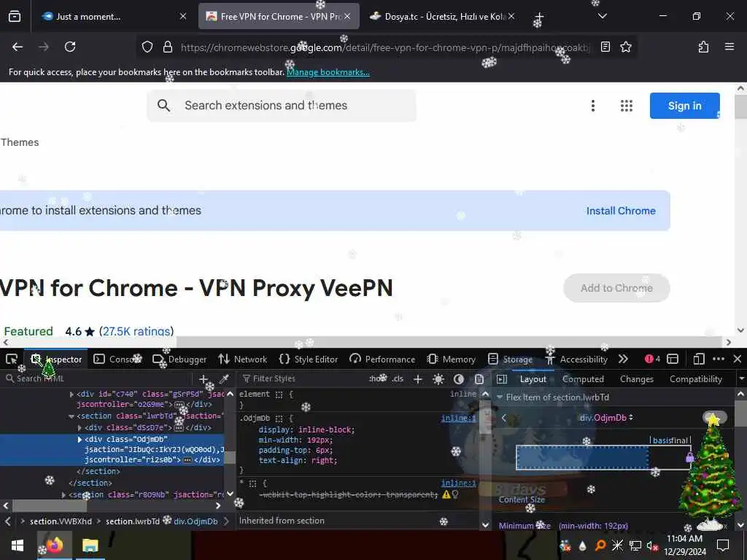Open the Firefox View button
The width and height of the screenshot is (747, 560).
coord(15,17)
